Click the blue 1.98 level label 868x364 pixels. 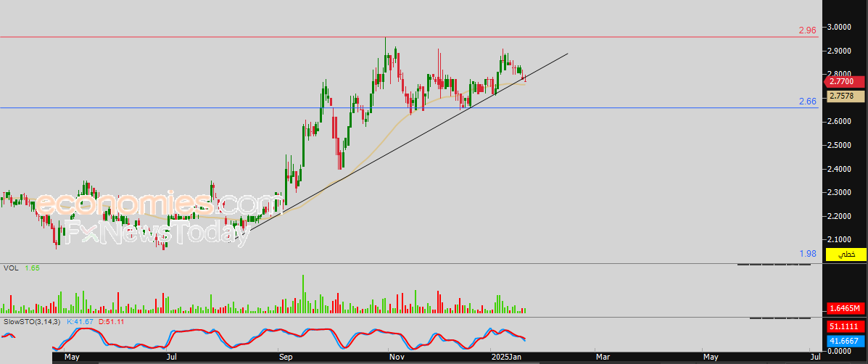(808, 254)
